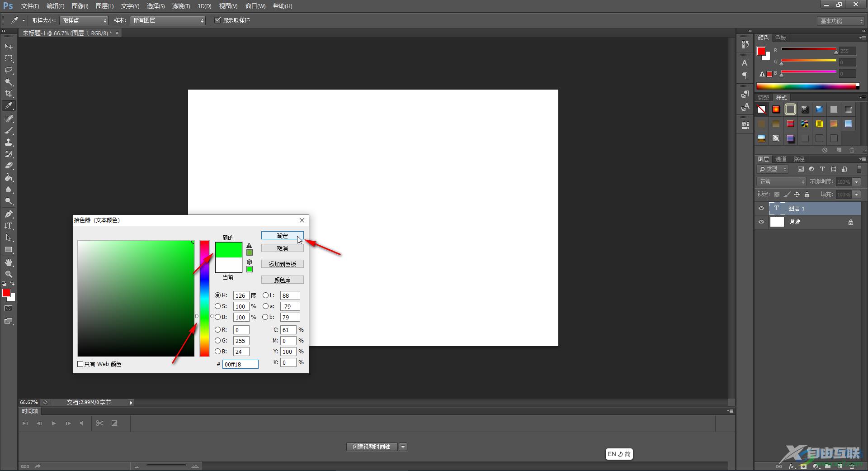Open the 样本 所有图层 dropdown
Image resolution: width=868 pixels, height=471 pixels.
coord(168,20)
